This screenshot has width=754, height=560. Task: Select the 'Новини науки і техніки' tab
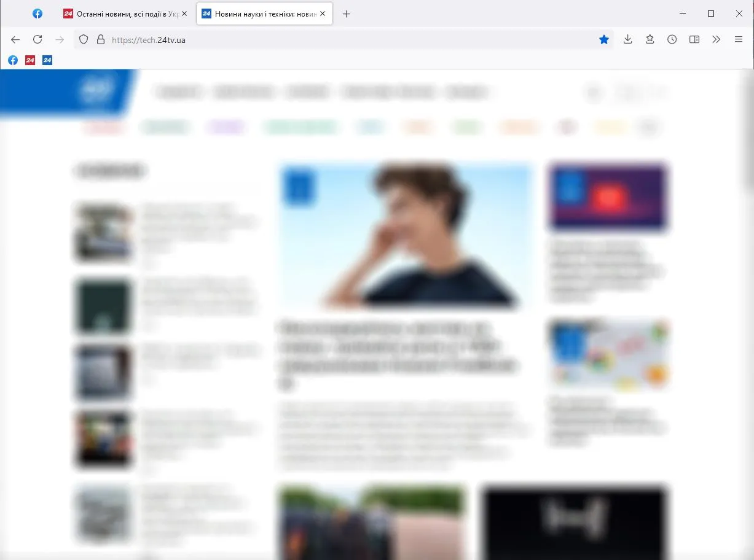coord(258,13)
